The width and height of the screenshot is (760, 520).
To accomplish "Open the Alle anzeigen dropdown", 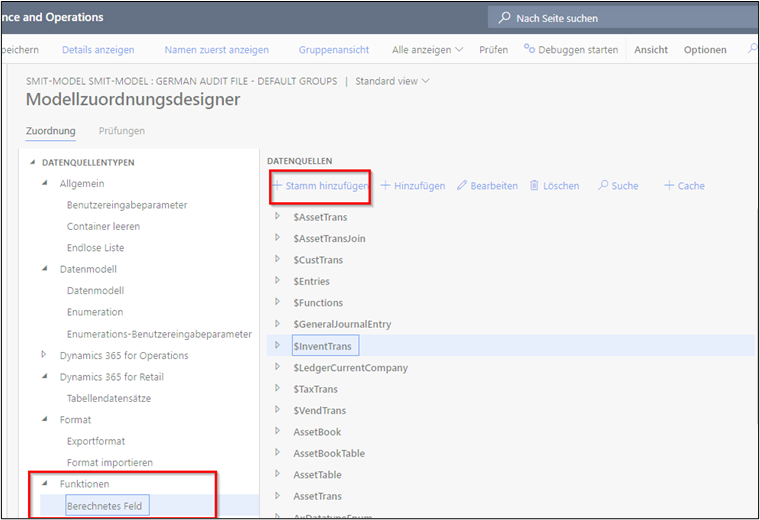I will point(427,50).
